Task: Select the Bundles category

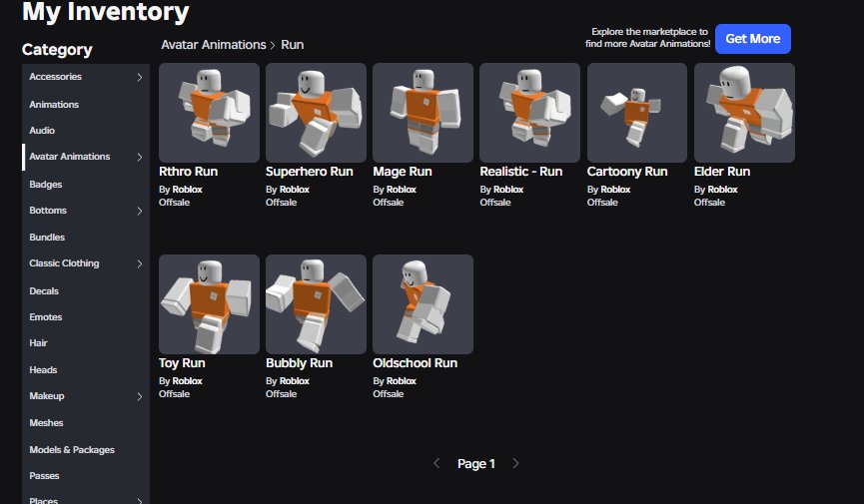Action: [x=47, y=237]
